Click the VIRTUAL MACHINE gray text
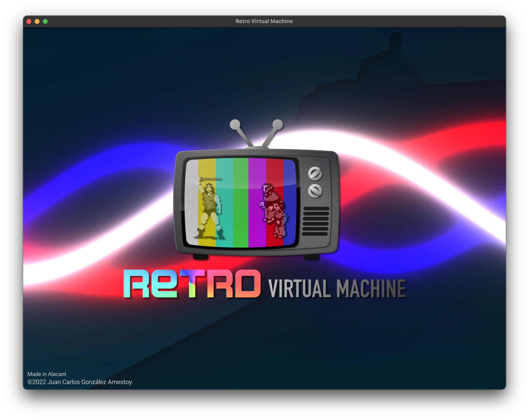Viewport: 529px width, 420px height. pyautogui.click(x=337, y=289)
